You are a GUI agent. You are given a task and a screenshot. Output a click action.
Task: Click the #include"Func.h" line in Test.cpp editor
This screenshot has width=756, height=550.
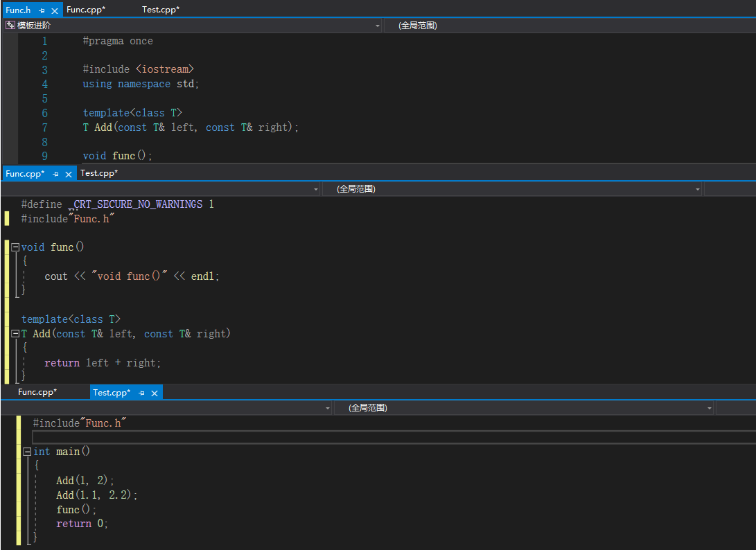pyautogui.click(x=80, y=423)
